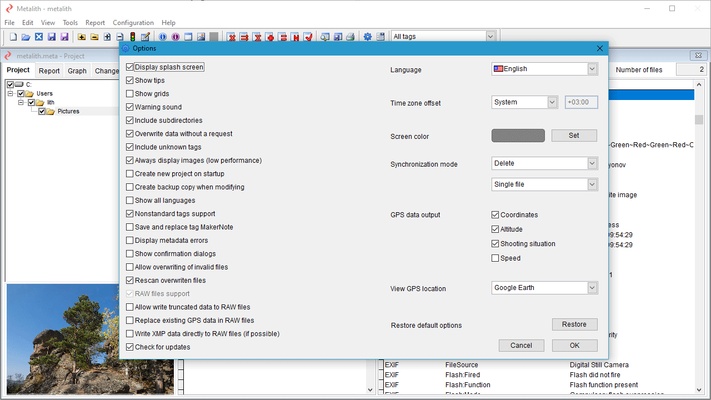
Task: Click the pencil and notepad edit icon
Action: tap(145, 37)
